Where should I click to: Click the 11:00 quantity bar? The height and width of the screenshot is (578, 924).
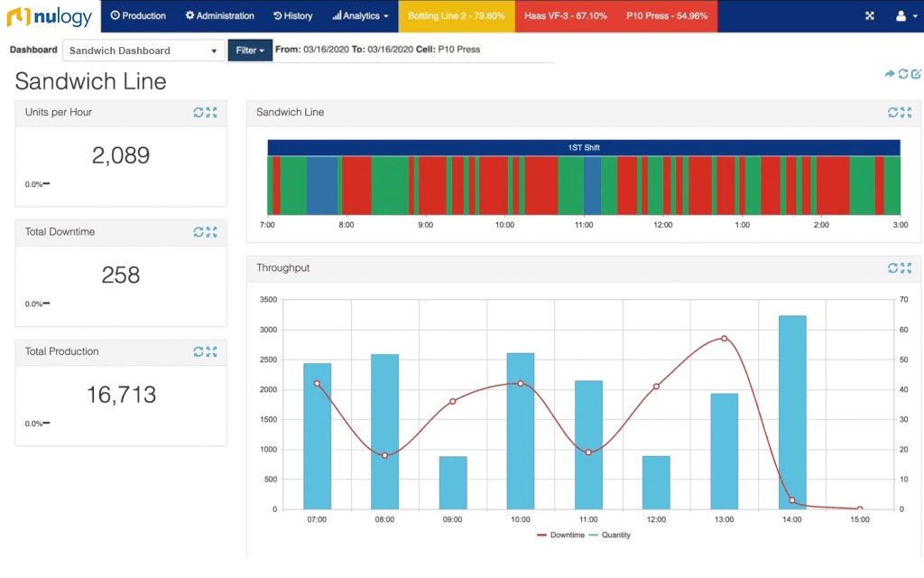point(588,444)
